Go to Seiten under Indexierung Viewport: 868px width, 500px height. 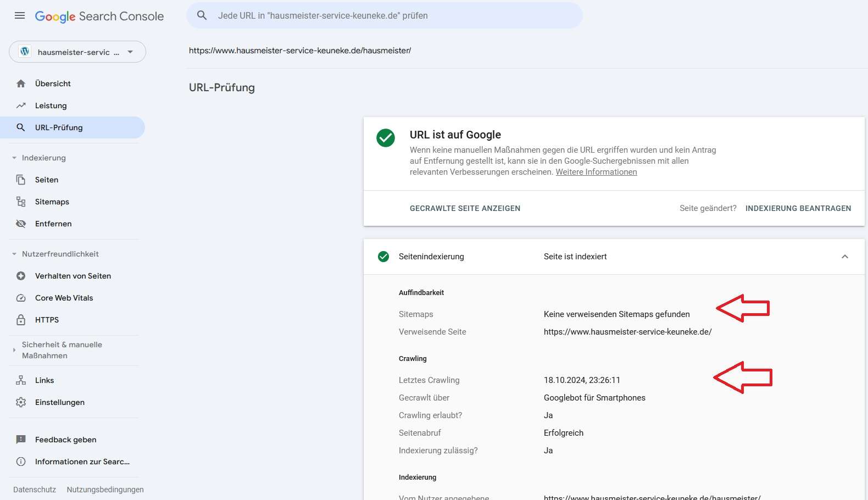[73, 180]
